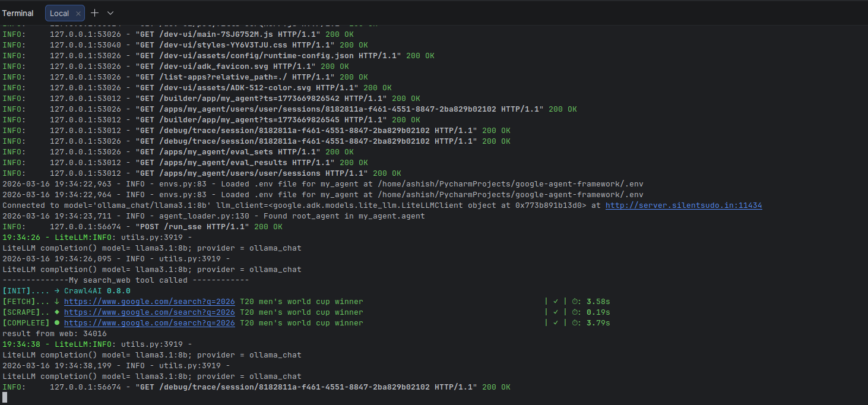
Task: Open the Google search link on FETCH line
Action: point(149,301)
